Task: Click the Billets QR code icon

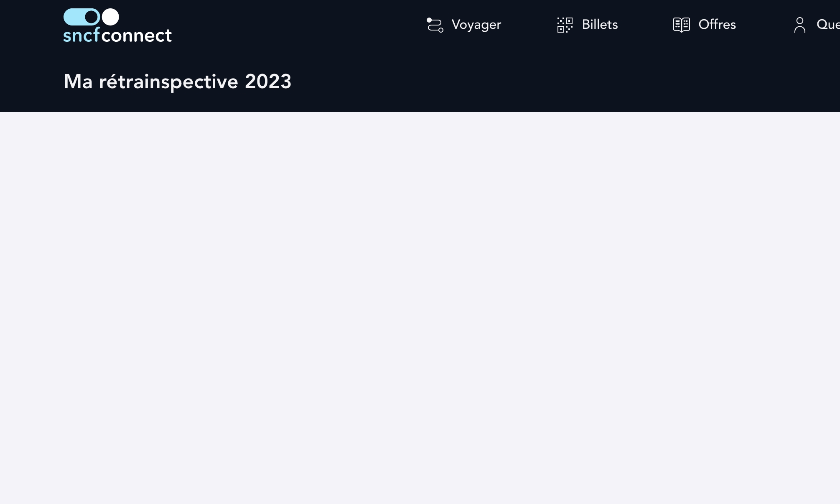Action: [x=565, y=25]
